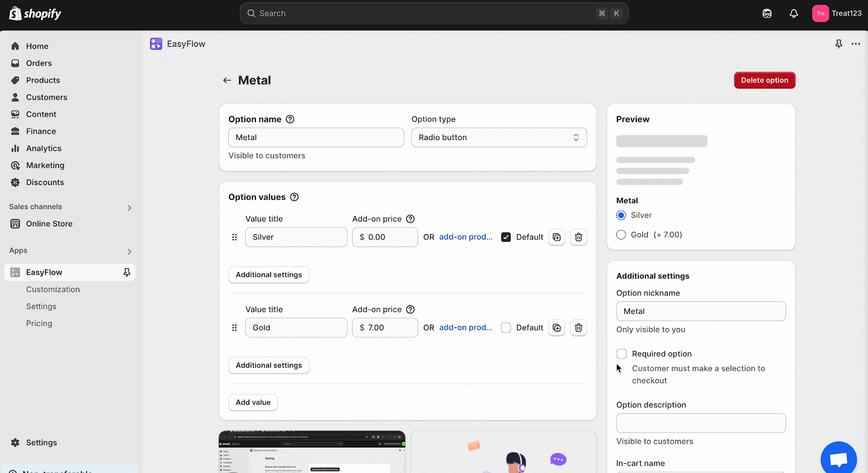
Task: Edit the Gold value title field
Action: [296, 328]
